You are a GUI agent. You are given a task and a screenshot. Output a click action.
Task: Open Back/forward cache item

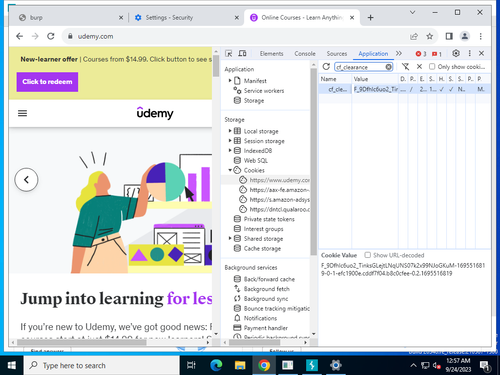(269, 279)
